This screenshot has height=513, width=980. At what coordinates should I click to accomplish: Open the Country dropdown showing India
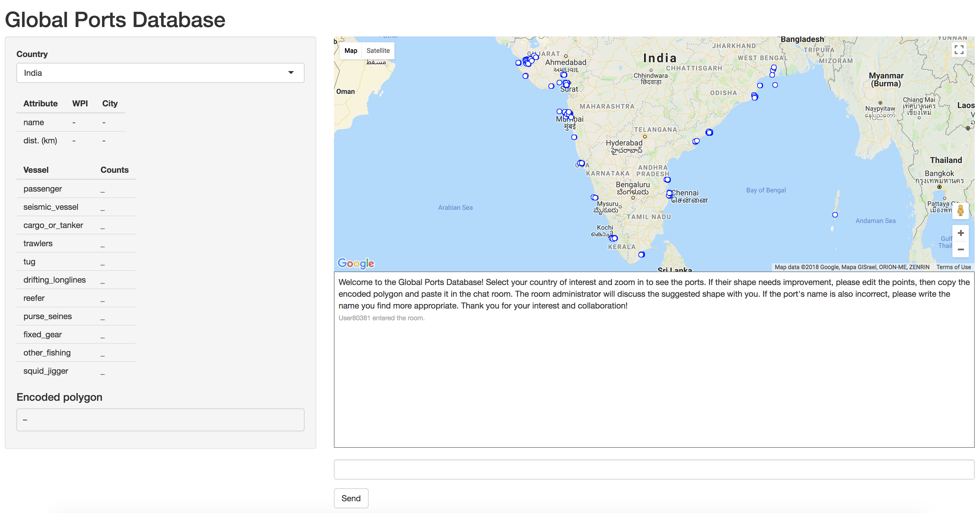[160, 73]
